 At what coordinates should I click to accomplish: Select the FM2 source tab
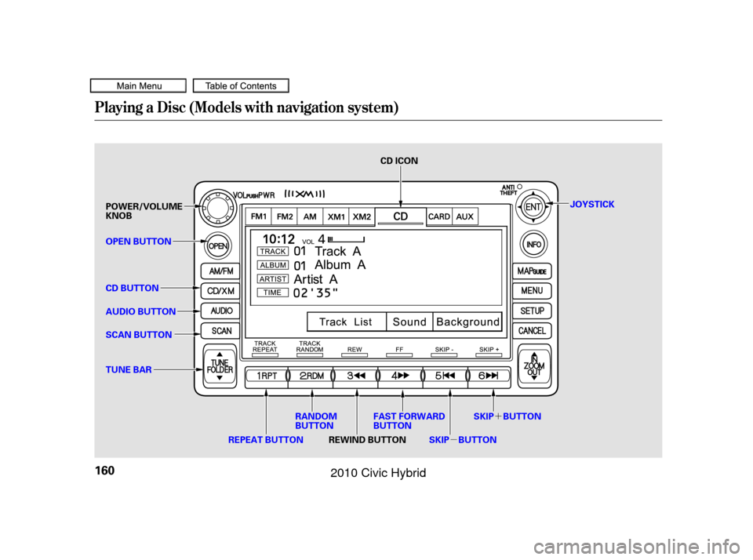point(285,216)
